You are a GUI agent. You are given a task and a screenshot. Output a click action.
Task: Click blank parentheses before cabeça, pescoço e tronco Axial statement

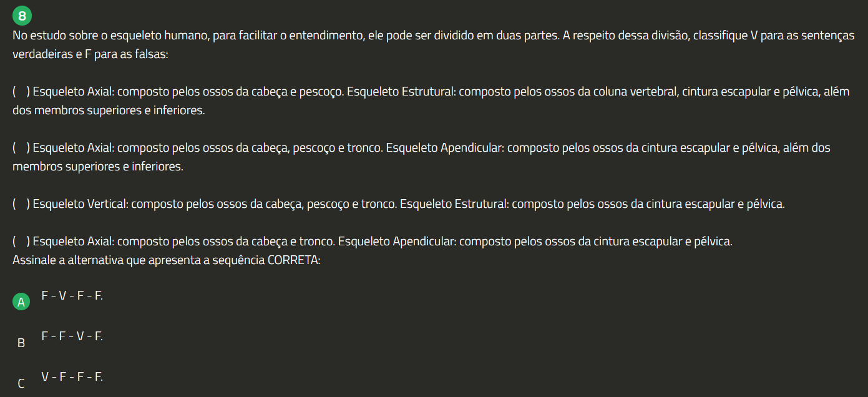tap(21, 148)
